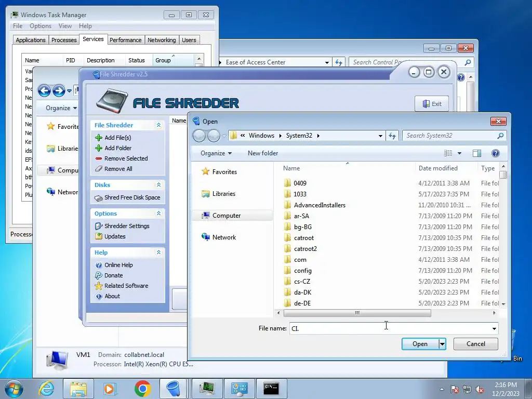Open Internet Explorer from the taskbar
The height and width of the screenshot is (399, 532).
click(x=46, y=389)
